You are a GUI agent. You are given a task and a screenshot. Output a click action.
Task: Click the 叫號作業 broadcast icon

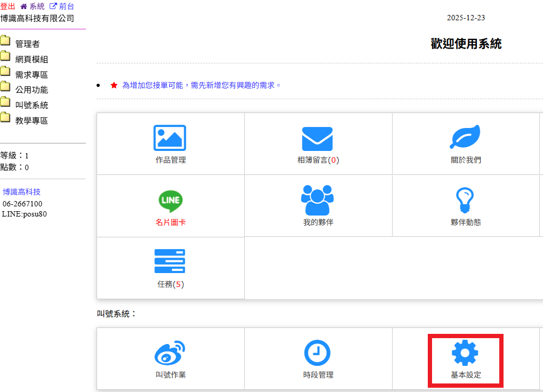point(170,353)
